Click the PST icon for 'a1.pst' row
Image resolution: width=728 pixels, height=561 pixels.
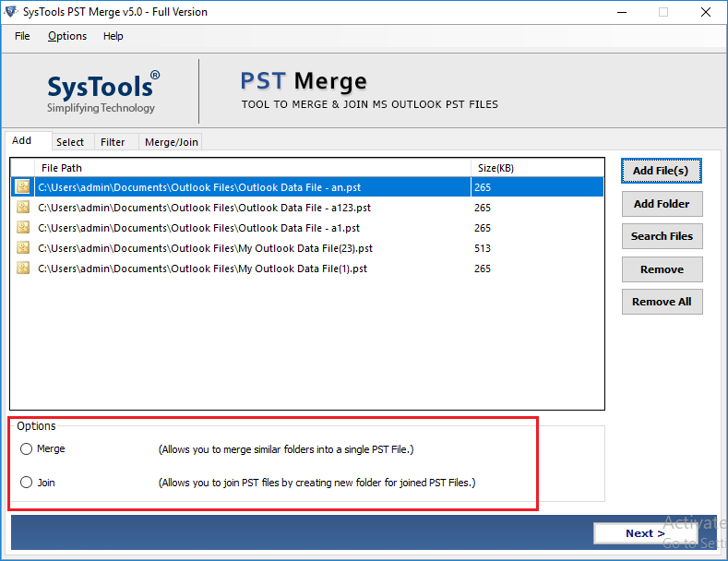point(23,228)
